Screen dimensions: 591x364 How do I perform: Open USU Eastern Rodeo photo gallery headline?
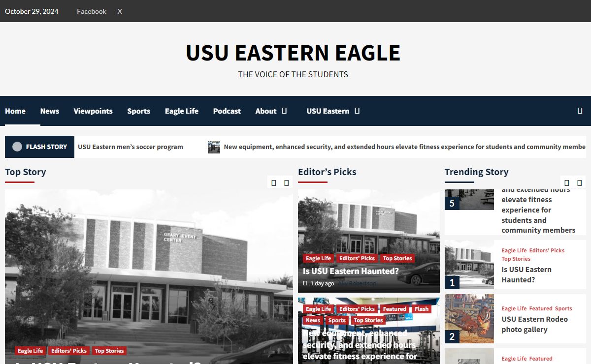pyautogui.click(x=534, y=324)
